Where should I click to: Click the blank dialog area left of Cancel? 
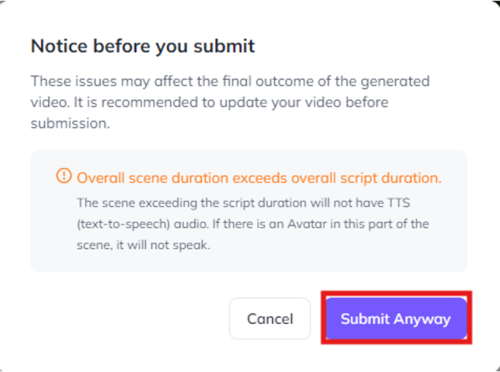click(129, 319)
